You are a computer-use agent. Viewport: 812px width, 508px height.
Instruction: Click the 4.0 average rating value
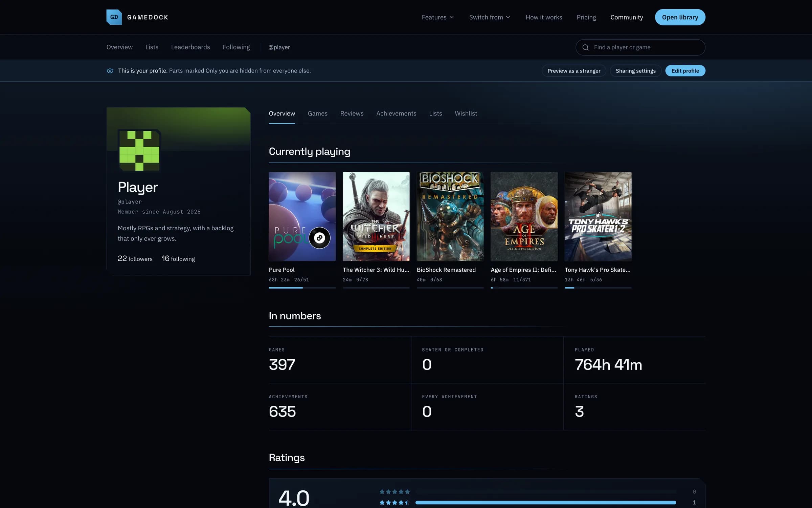294,498
